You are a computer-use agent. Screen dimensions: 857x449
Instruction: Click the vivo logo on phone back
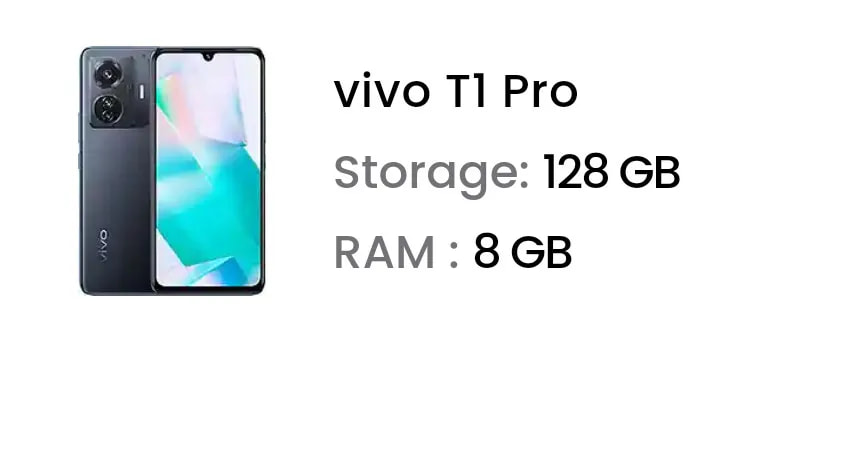click(x=102, y=246)
